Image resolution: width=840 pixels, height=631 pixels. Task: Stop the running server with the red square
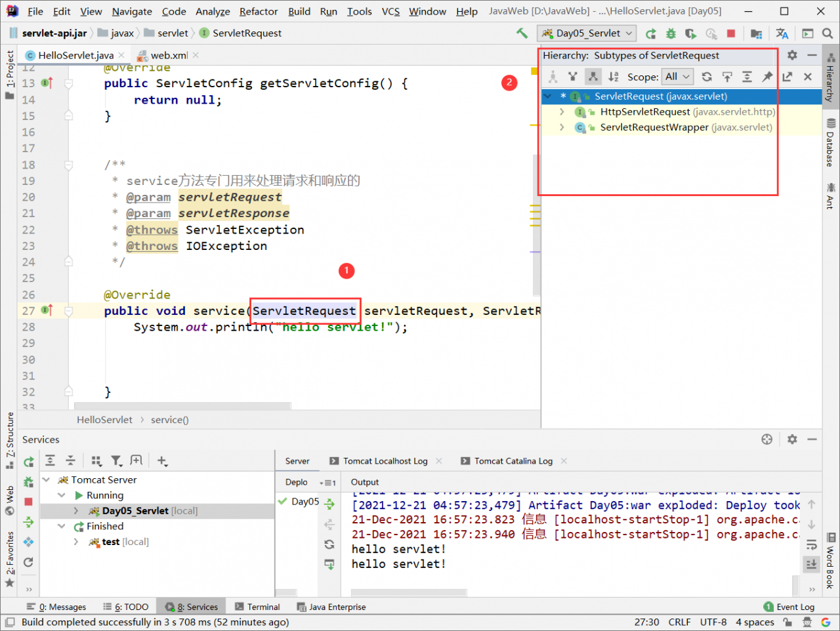pyautogui.click(x=731, y=33)
